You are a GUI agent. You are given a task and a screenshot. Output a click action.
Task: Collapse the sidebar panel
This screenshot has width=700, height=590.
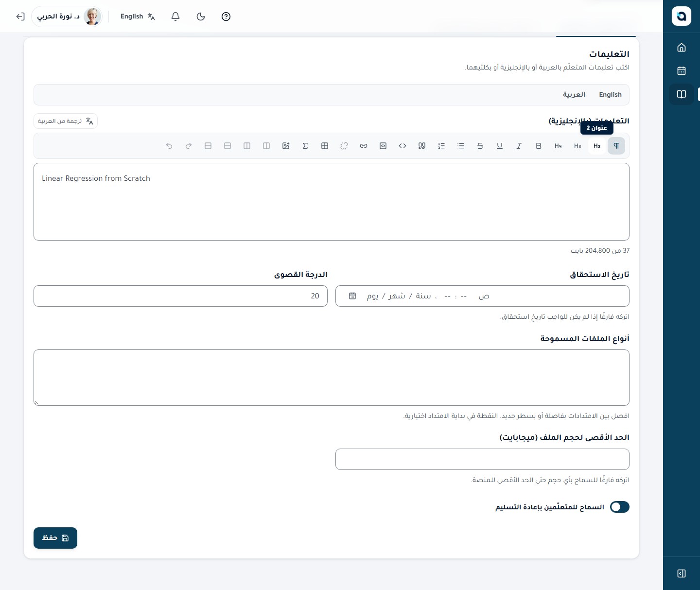(x=682, y=573)
